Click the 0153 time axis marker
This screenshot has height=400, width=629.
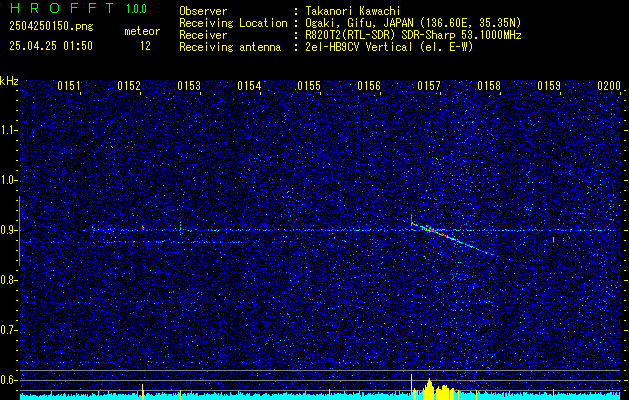click(189, 86)
